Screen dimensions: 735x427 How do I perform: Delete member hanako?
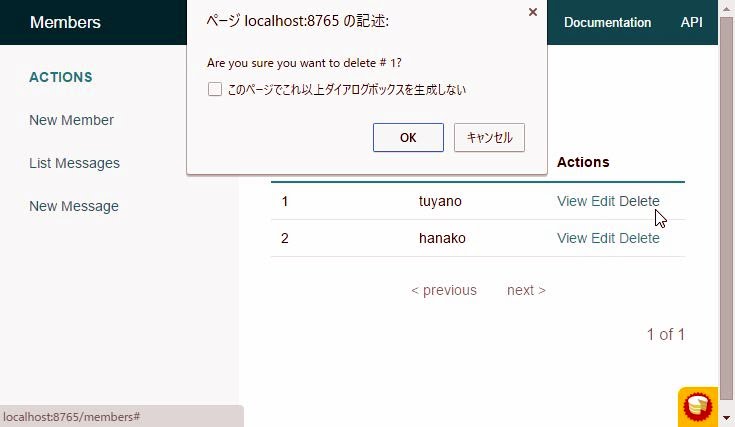pos(639,238)
